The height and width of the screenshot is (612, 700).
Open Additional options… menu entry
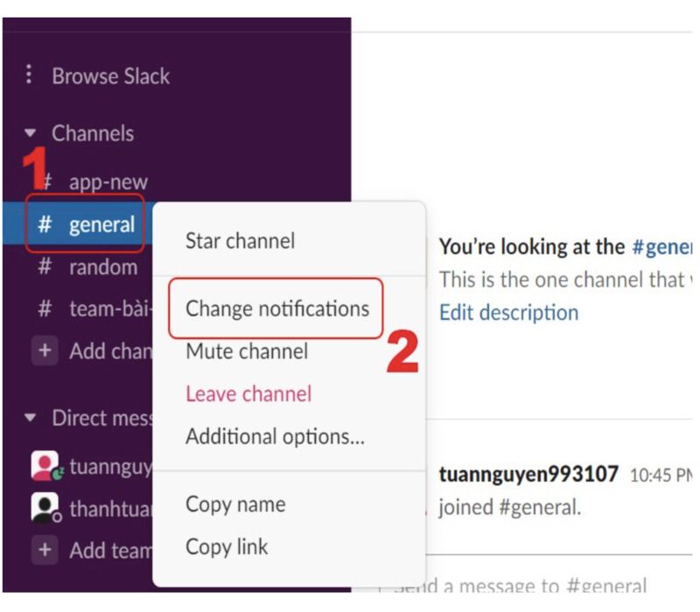276,436
